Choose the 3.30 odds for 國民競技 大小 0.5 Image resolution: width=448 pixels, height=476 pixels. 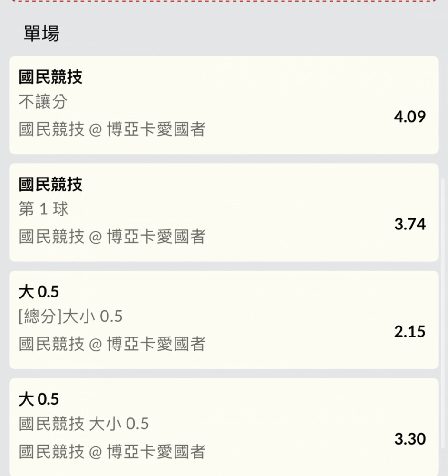pyautogui.click(x=410, y=439)
